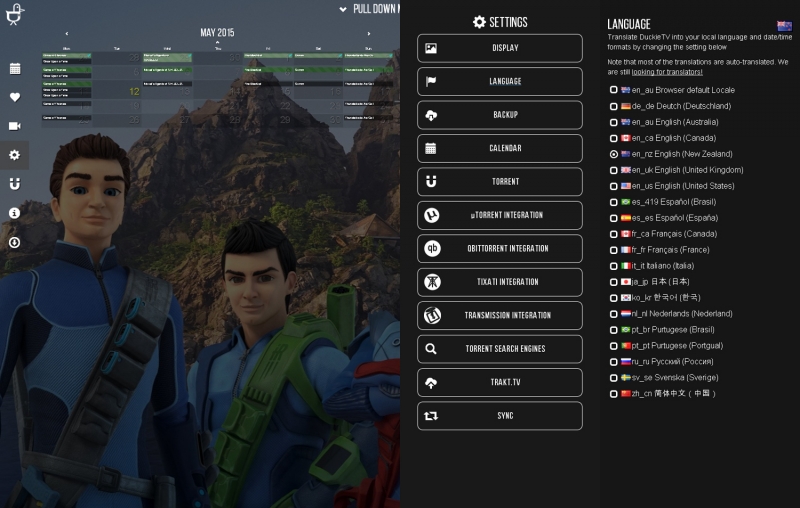Click the New Zealand flag beside Language heading
800x508 pixels.
tap(784, 26)
